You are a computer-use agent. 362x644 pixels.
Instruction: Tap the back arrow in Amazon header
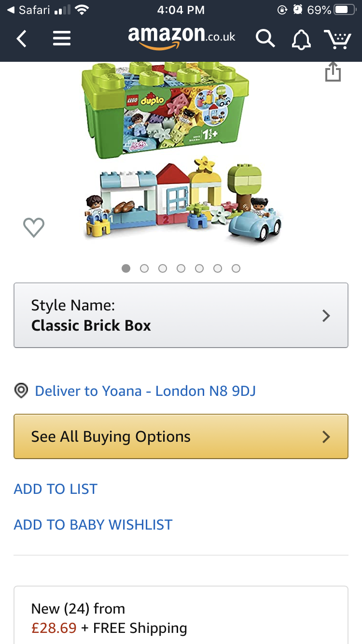[x=21, y=38]
